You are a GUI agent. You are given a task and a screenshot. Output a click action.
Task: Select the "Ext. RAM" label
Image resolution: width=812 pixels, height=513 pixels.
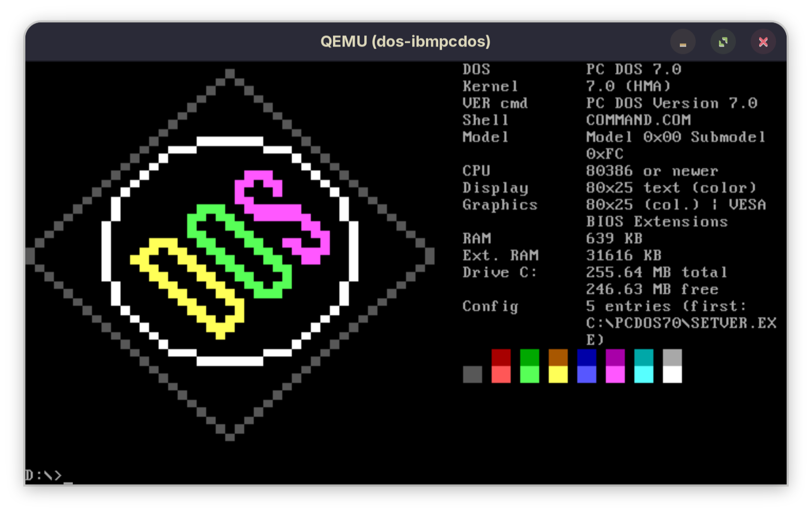click(x=500, y=255)
